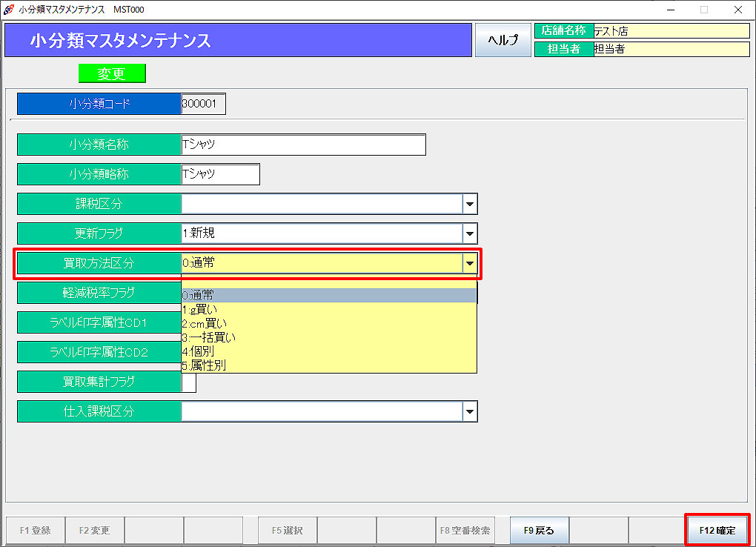Click the 小分類コード field showing 300001
The width and height of the screenshot is (756, 547).
203,104
